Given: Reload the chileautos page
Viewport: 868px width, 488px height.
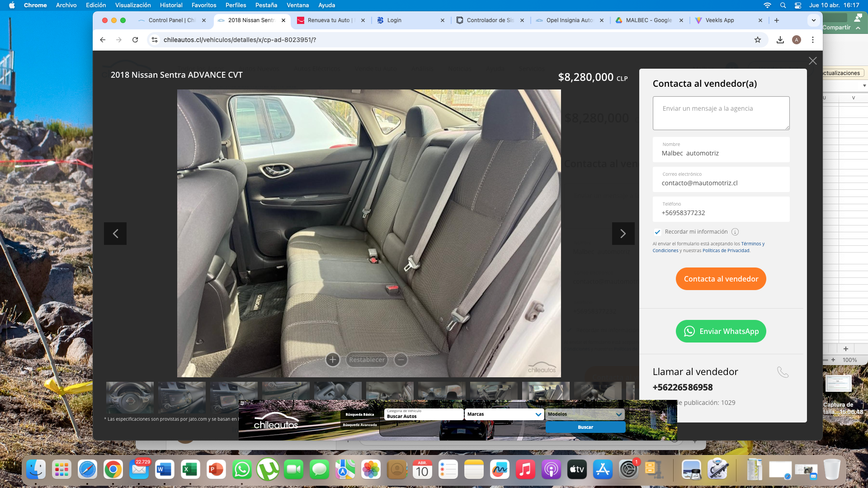Looking at the screenshot, I should (135, 40).
